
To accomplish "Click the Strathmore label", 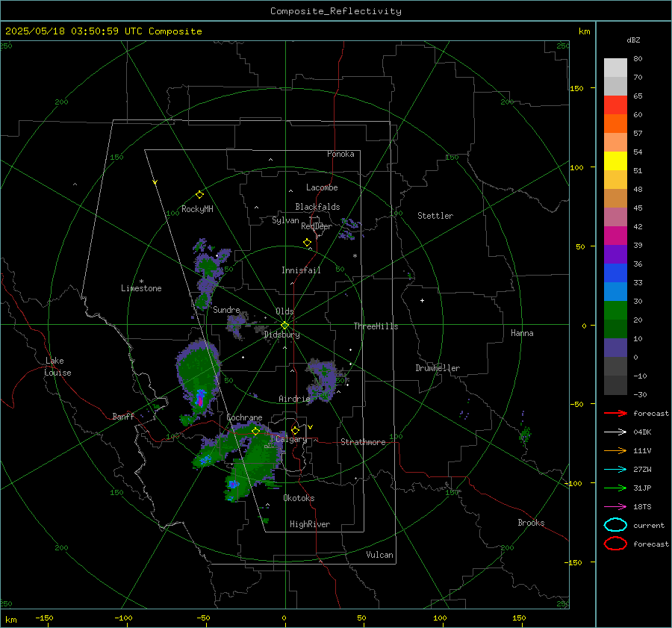I will (364, 442).
